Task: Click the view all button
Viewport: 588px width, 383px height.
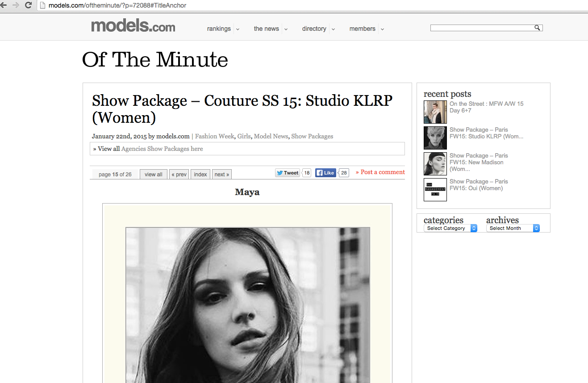Action: [154, 174]
